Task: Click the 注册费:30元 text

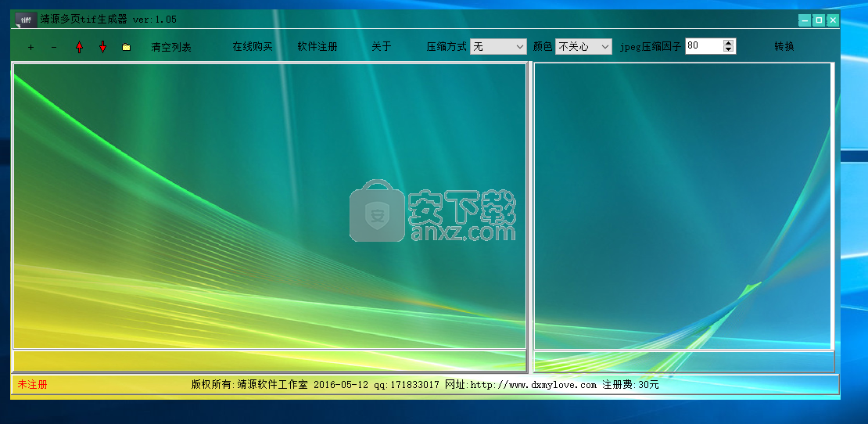Action: [x=630, y=385]
